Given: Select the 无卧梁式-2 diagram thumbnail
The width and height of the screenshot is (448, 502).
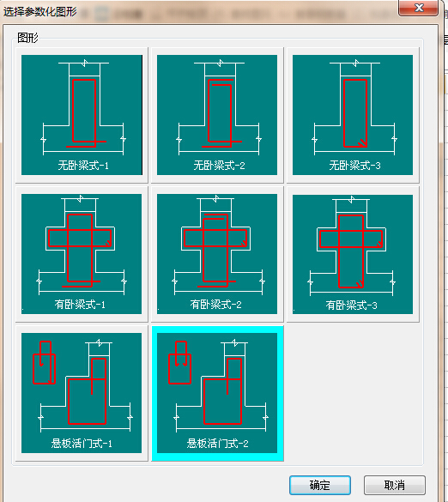Looking at the screenshot, I should (217, 115).
